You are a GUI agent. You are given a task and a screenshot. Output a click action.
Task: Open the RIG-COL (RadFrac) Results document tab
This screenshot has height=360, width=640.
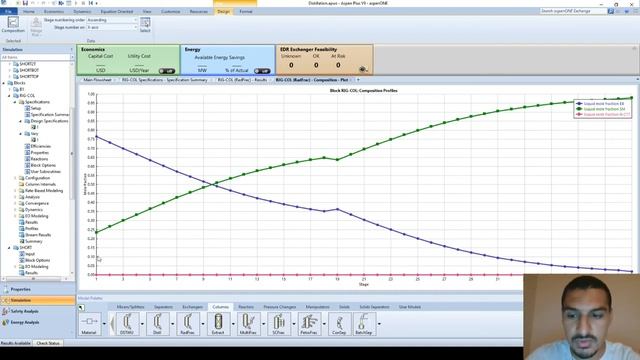pyautogui.click(x=242, y=80)
